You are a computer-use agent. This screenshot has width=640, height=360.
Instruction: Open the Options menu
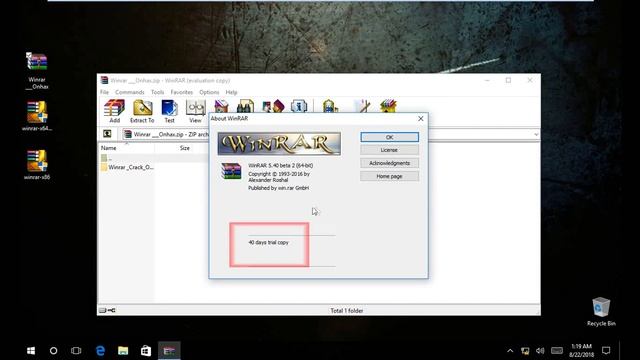click(x=209, y=92)
